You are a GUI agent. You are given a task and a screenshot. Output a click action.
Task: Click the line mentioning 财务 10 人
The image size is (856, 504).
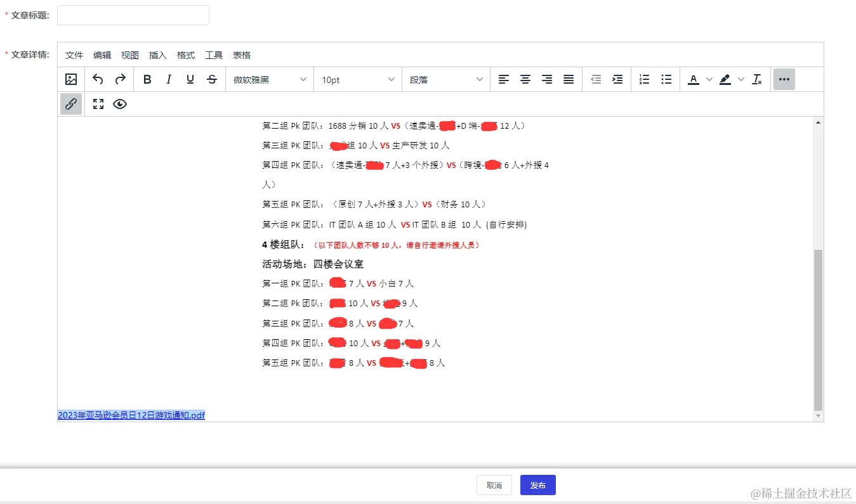(374, 204)
